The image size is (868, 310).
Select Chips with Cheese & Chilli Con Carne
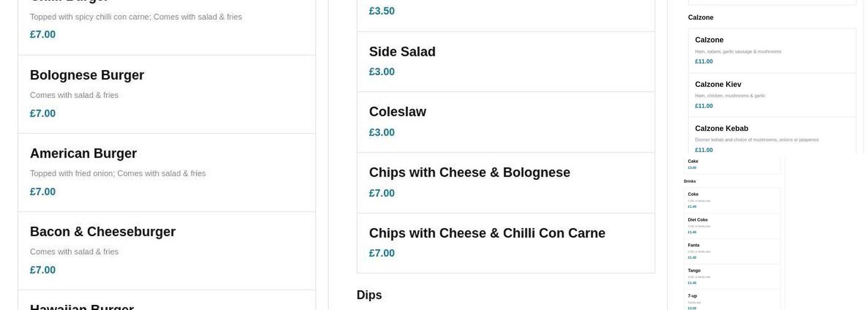coord(487,234)
